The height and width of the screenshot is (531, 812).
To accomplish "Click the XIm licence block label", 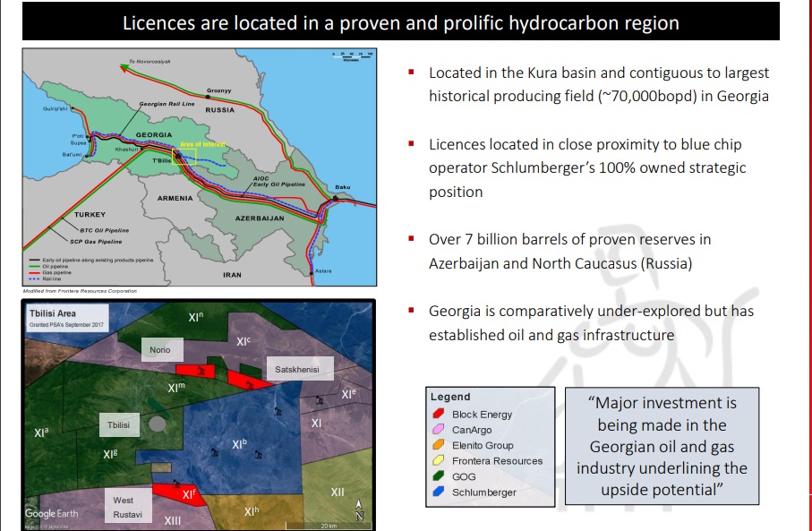I will 176,387.
